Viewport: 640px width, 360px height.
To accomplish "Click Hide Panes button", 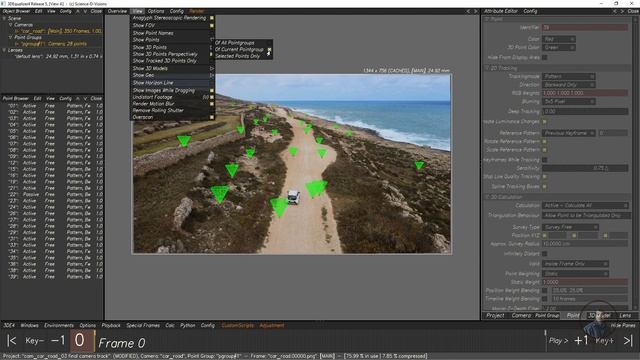I will coord(623,325).
